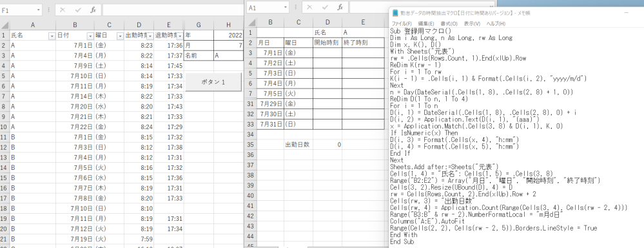
Task: Click the Notepad app icon in title bar
Action: coord(395,13)
